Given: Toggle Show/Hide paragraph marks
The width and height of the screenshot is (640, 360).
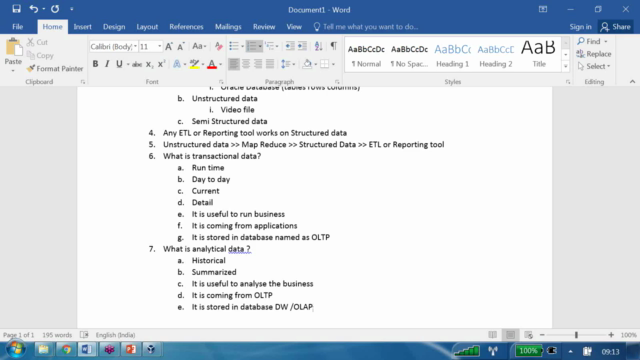Looking at the screenshot, I should point(334,47).
